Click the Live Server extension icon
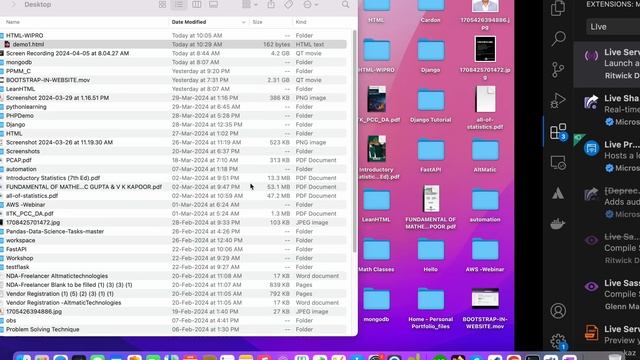640x360 pixels. point(591,56)
